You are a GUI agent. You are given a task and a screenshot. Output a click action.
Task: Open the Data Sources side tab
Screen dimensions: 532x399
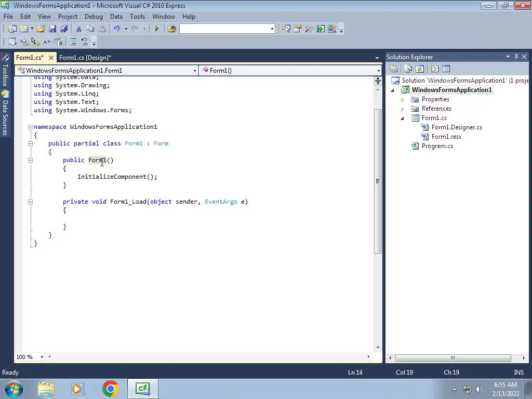[x=5, y=114]
